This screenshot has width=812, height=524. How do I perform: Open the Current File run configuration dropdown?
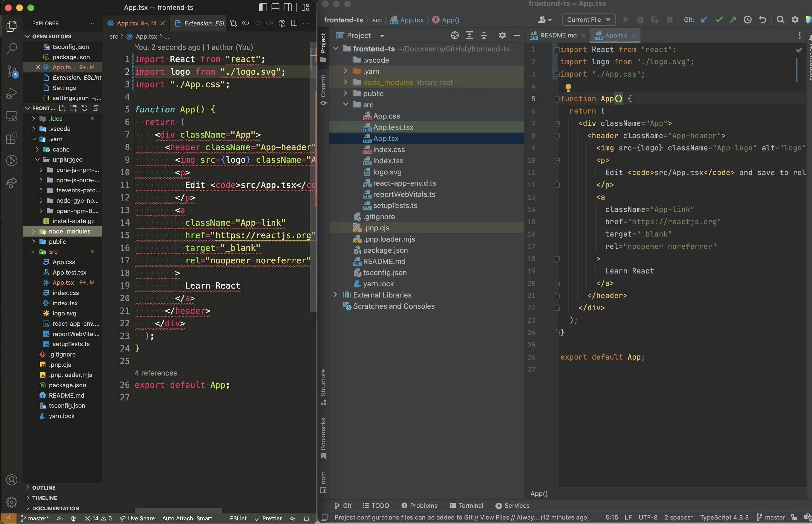coord(588,20)
